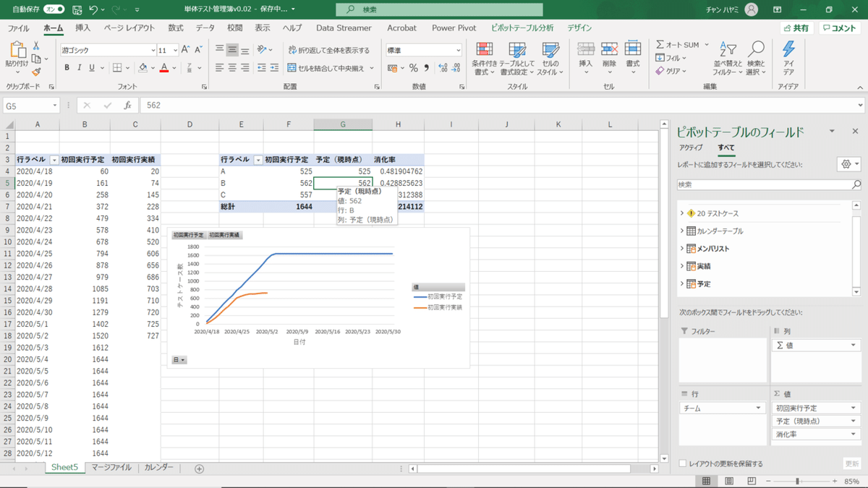Increase font size with large A icon
This screenshot has height=488, width=868.
tap(185, 50)
